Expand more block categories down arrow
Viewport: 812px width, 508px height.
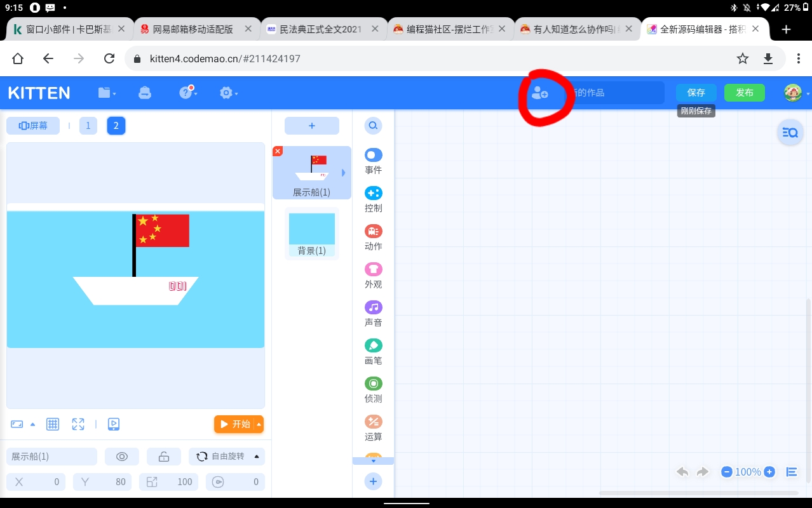pyautogui.click(x=374, y=461)
